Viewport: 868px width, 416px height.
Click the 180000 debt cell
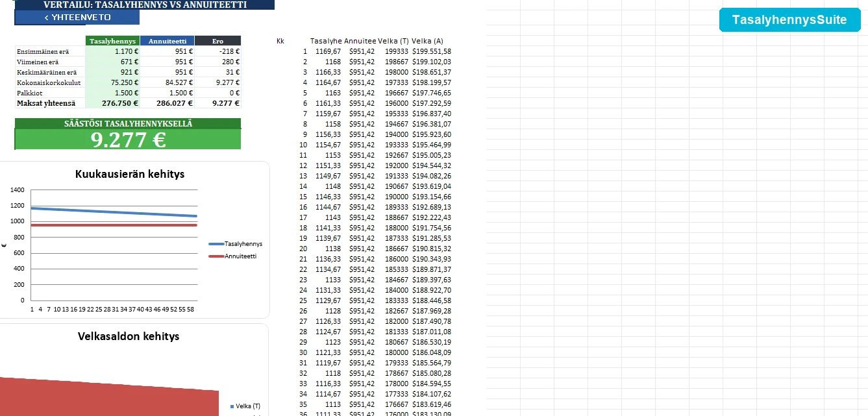397,352
